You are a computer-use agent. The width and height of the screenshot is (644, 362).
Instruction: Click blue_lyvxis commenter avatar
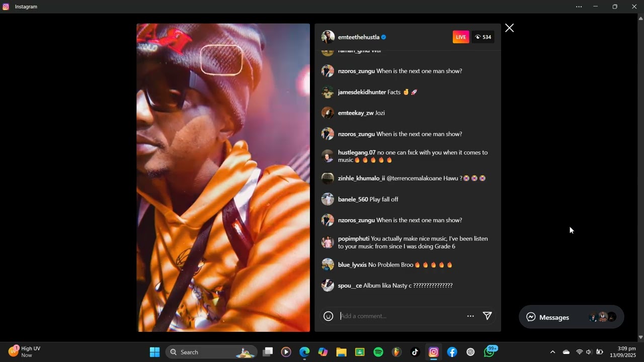pyautogui.click(x=328, y=265)
